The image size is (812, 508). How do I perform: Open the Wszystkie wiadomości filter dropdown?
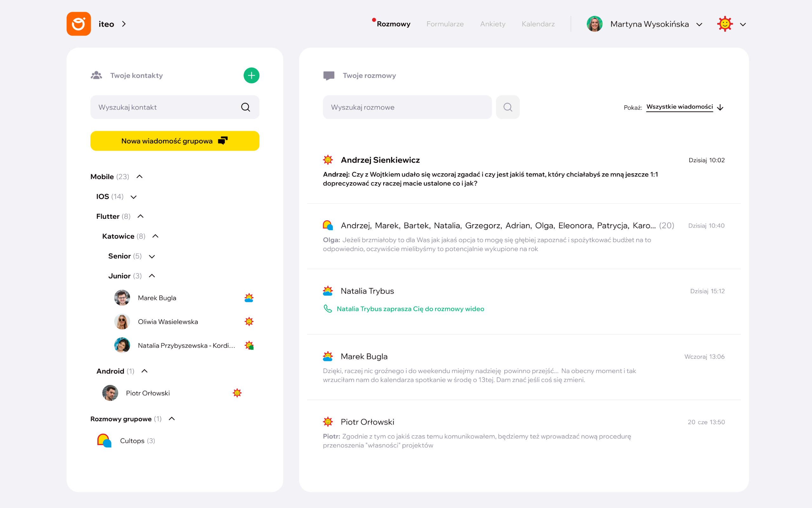679,107
